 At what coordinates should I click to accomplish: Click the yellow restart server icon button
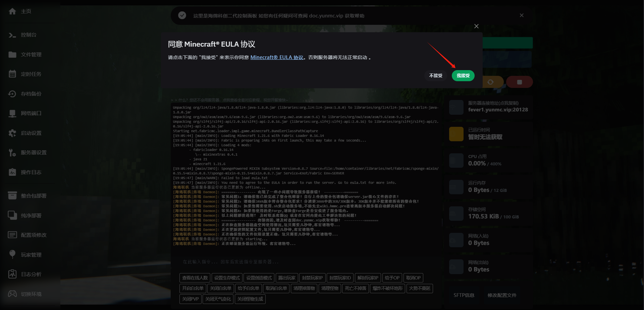click(x=491, y=82)
